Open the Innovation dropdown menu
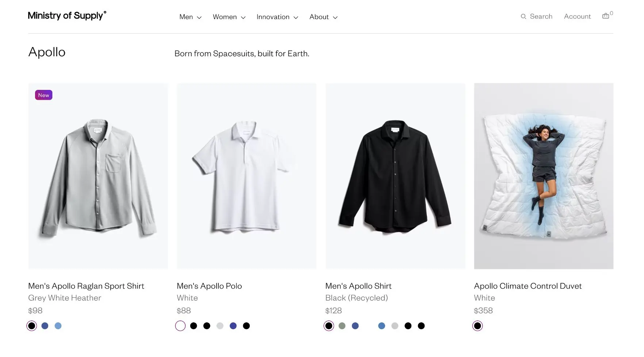 pos(277,17)
